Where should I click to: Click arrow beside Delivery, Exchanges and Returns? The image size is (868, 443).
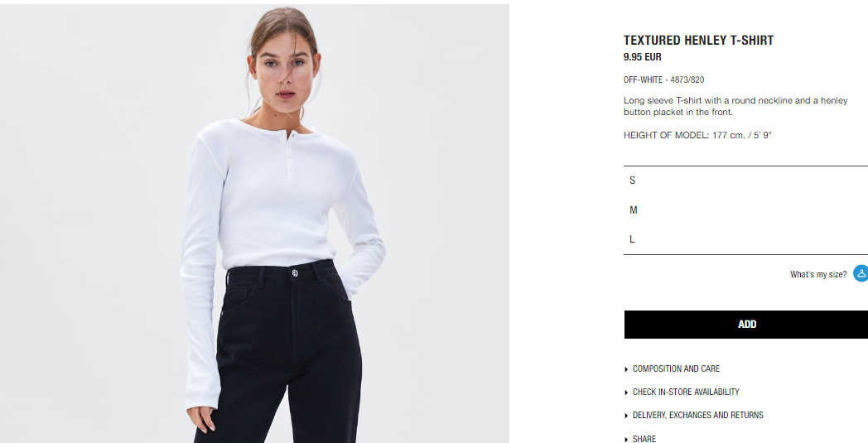pyautogui.click(x=626, y=416)
